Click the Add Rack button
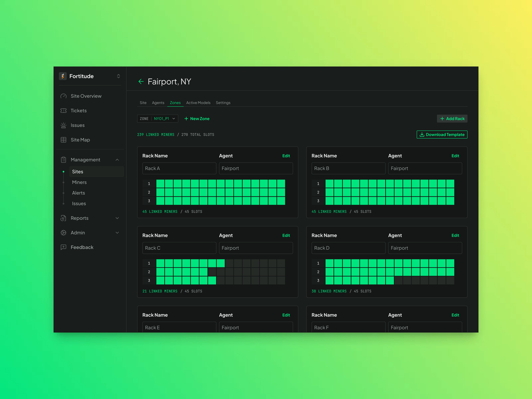532x399 pixels. pyautogui.click(x=452, y=119)
